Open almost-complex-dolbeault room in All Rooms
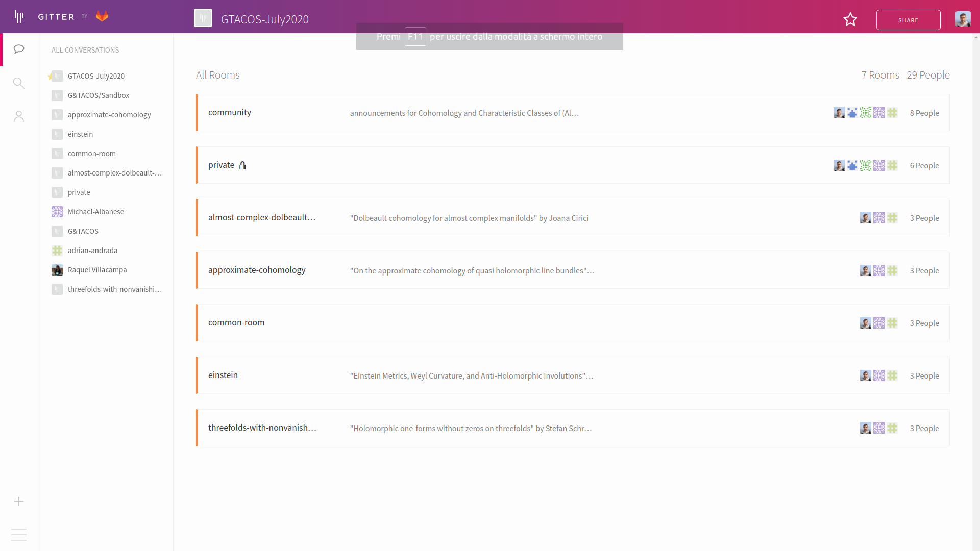The image size is (980, 551). [573, 218]
